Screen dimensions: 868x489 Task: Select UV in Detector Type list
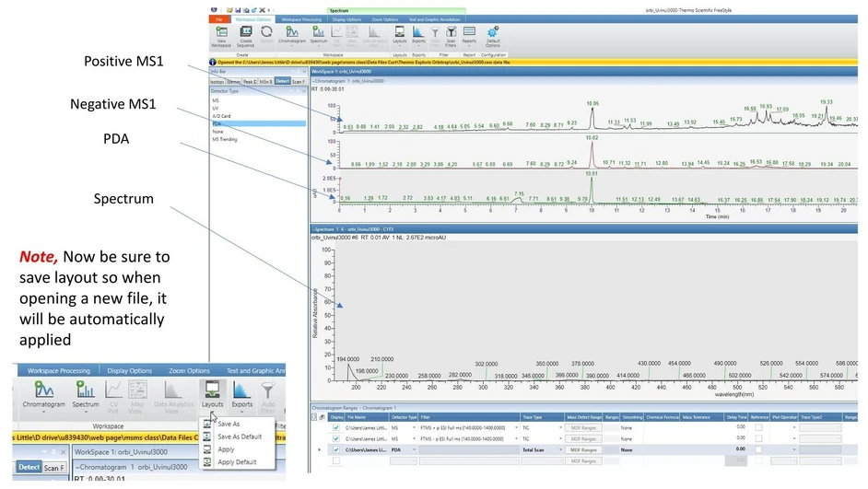click(216, 109)
